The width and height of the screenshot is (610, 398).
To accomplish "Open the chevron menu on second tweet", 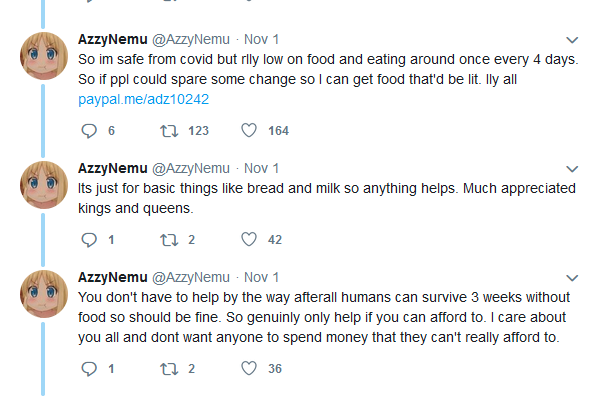I will click(x=572, y=169).
